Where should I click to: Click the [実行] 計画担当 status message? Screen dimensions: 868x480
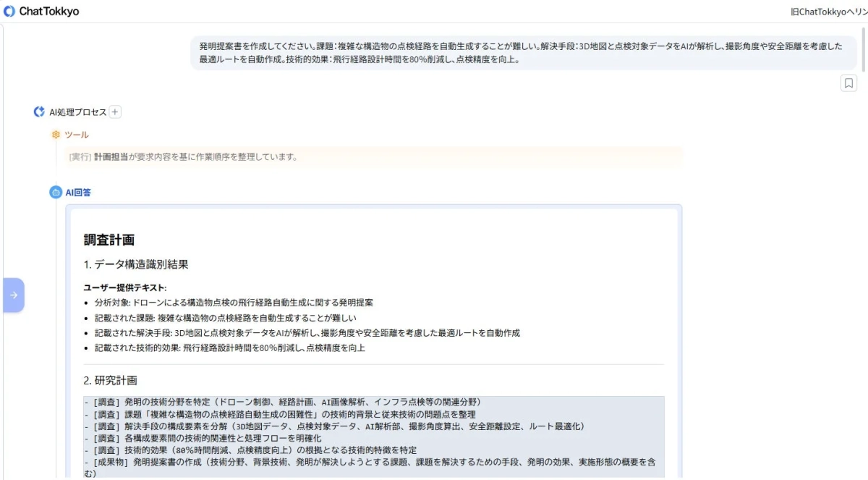pos(181,156)
